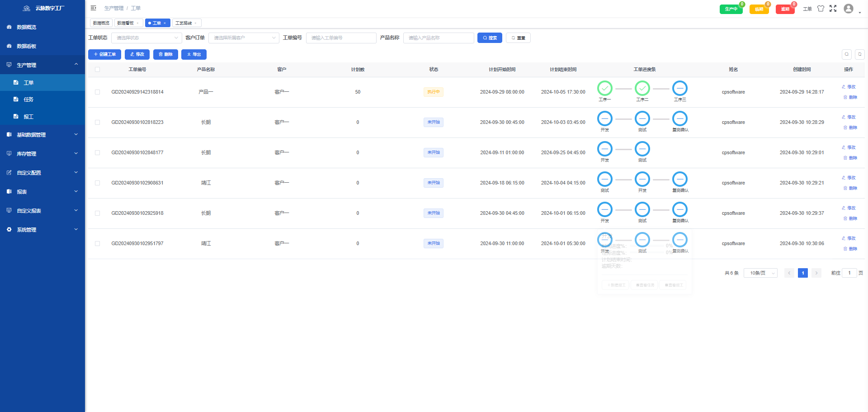Open the 客户订单 customer dropdown
Image resolution: width=868 pixels, height=412 pixels.
244,38
